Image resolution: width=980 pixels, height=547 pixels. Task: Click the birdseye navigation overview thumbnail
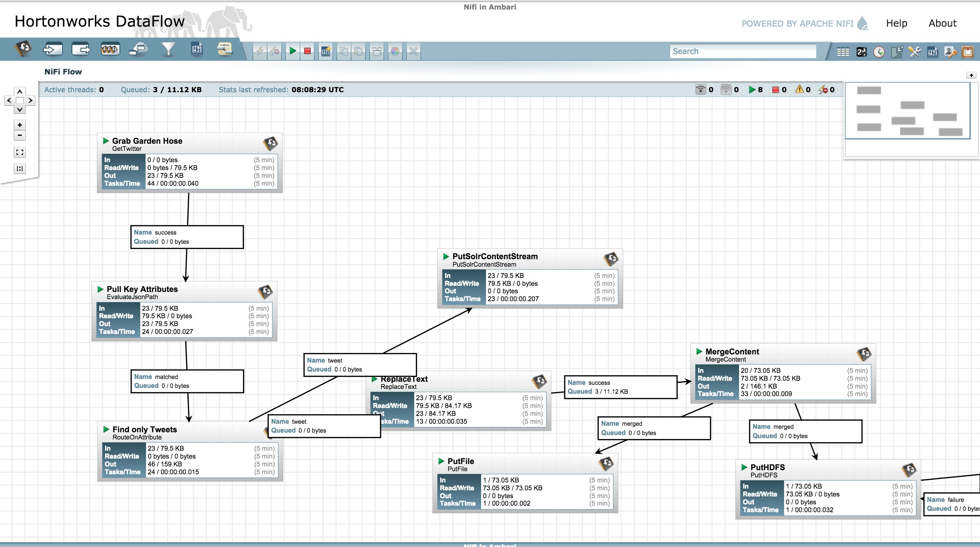point(907,111)
